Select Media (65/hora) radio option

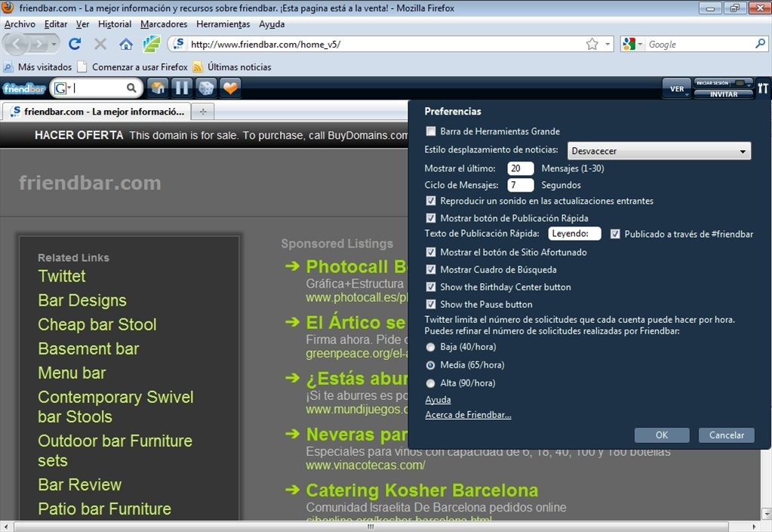pyautogui.click(x=431, y=365)
